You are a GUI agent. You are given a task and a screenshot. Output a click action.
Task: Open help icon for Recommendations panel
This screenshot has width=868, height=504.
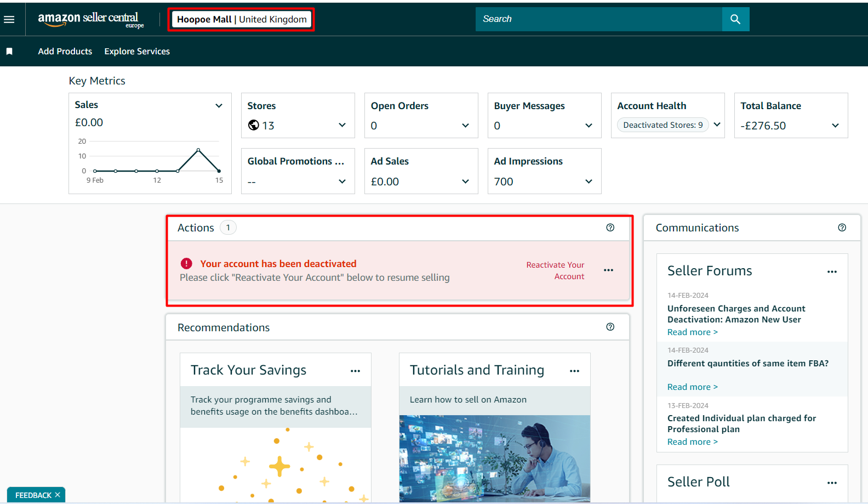click(610, 327)
